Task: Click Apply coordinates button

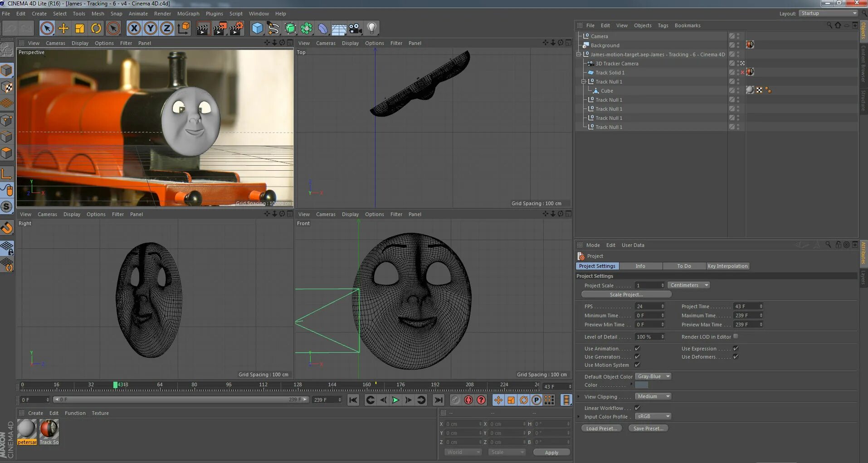Action: [551, 453]
